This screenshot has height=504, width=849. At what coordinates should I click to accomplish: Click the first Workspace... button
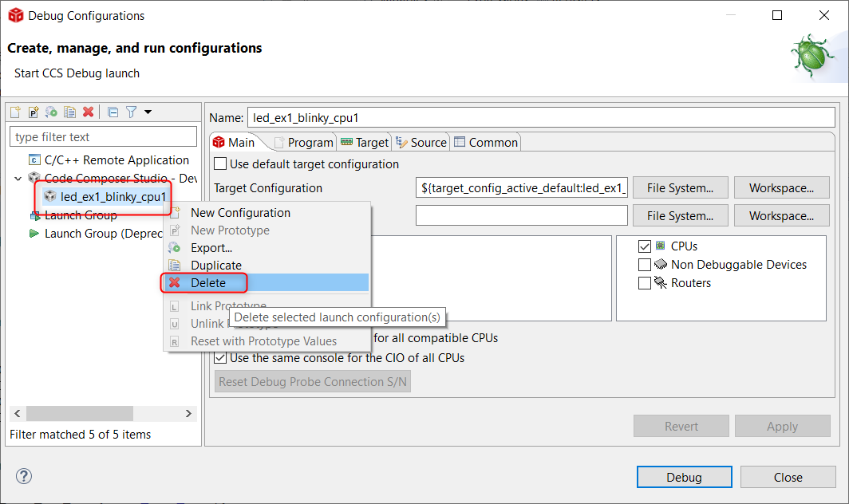(781, 188)
